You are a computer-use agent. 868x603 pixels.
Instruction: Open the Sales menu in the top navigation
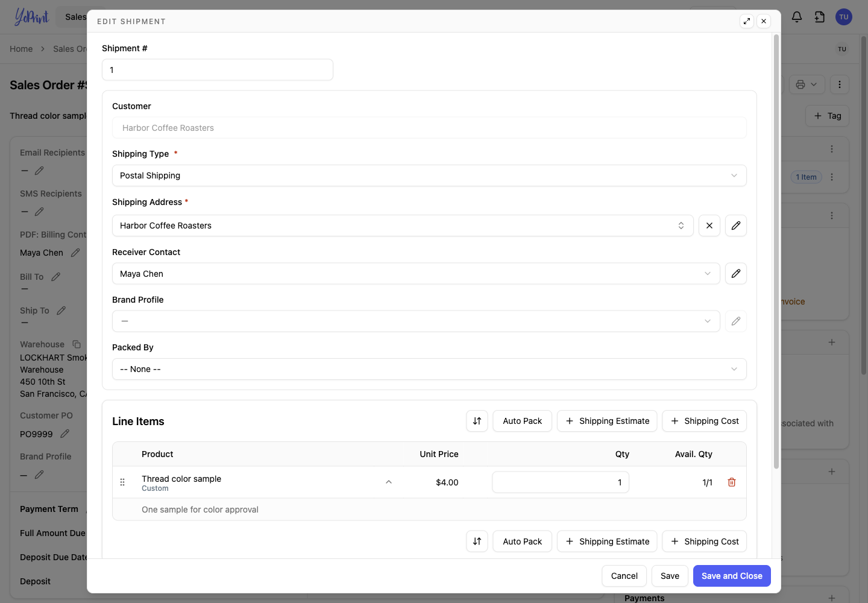click(x=76, y=17)
